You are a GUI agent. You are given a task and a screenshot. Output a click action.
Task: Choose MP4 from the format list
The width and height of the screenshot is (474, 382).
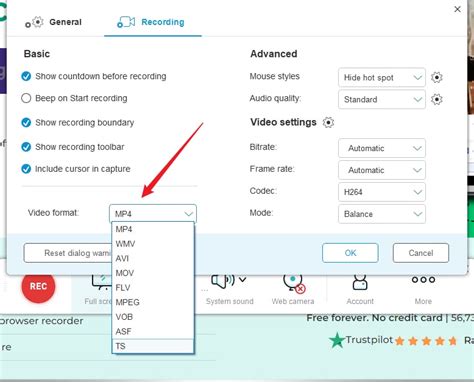(x=153, y=229)
